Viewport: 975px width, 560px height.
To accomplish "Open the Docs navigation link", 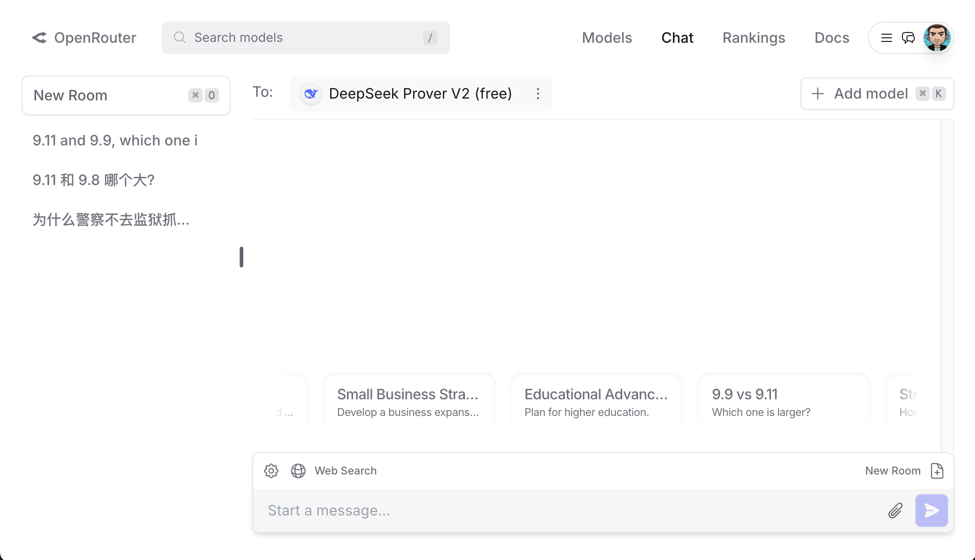I will tap(832, 38).
